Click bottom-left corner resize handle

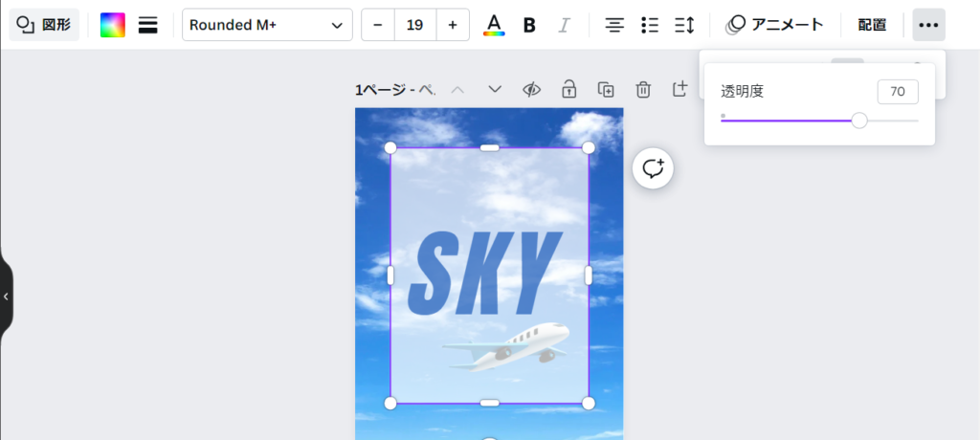pyautogui.click(x=390, y=403)
